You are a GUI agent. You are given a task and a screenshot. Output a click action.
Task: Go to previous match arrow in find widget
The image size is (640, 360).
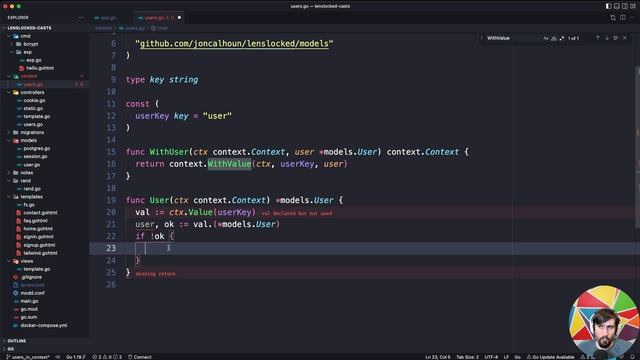598,38
